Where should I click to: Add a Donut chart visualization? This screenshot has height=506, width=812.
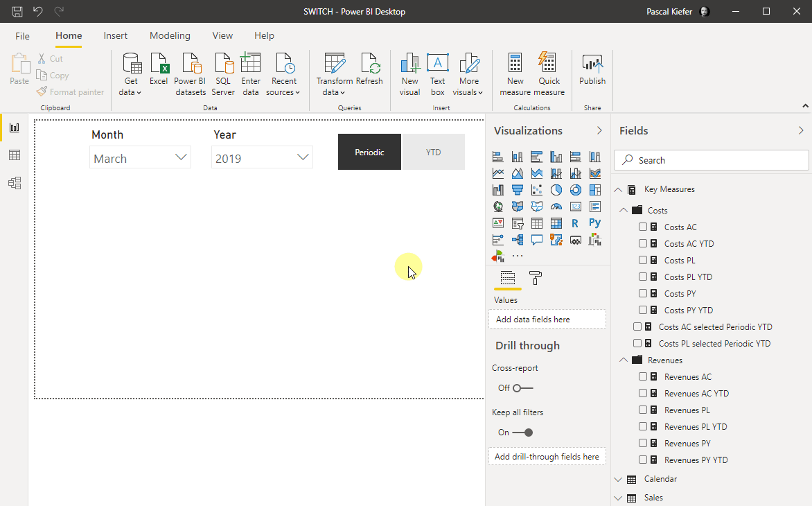[x=575, y=190]
